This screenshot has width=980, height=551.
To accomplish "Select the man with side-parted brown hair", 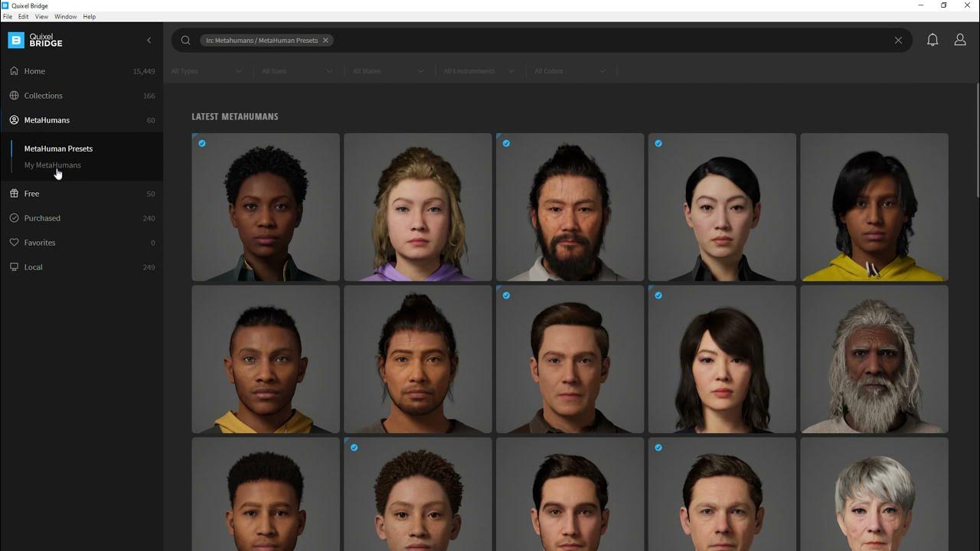I will [570, 360].
